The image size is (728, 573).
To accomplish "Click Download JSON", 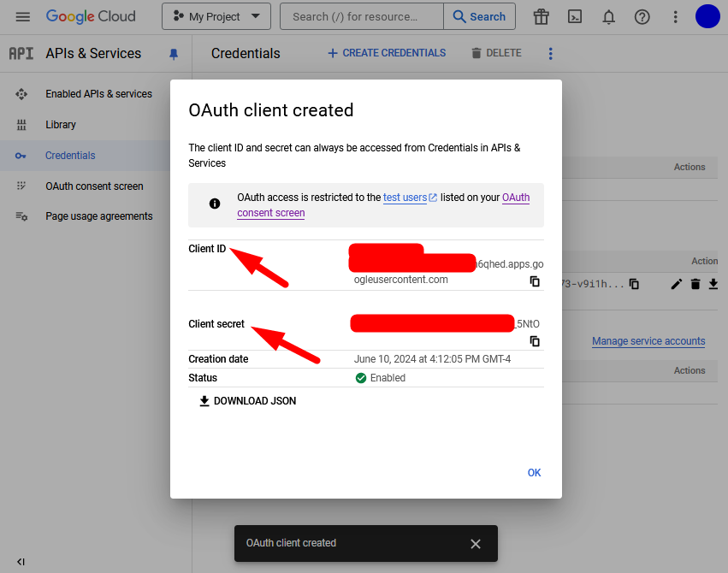I will 247,401.
